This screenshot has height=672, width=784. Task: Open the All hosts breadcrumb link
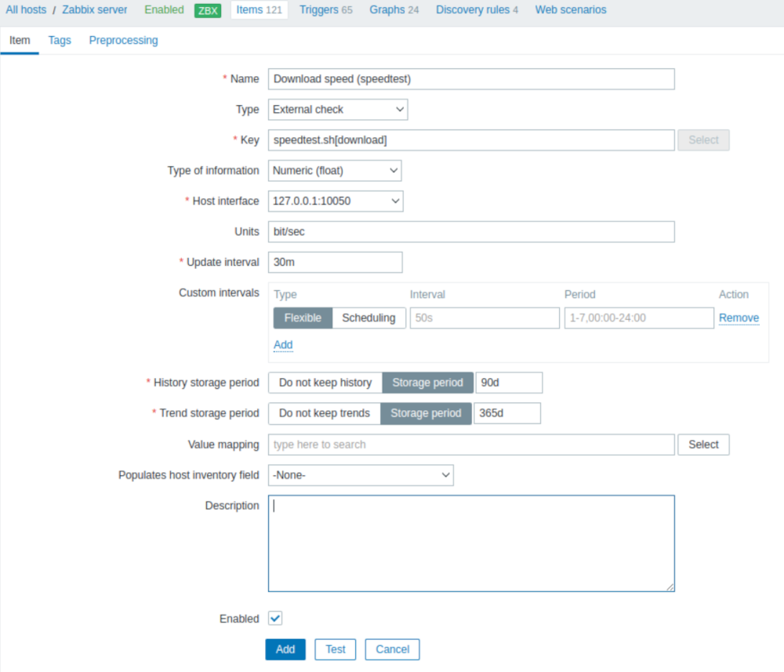coord(26,10)
